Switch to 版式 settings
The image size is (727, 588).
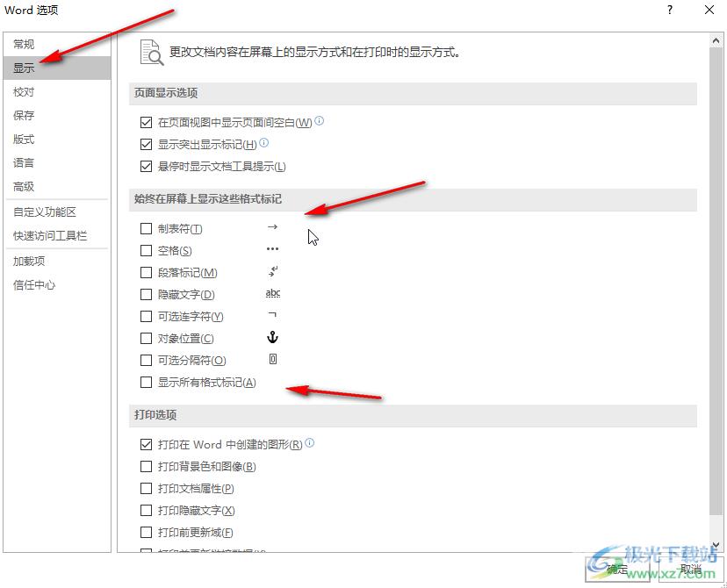point(56,139)
